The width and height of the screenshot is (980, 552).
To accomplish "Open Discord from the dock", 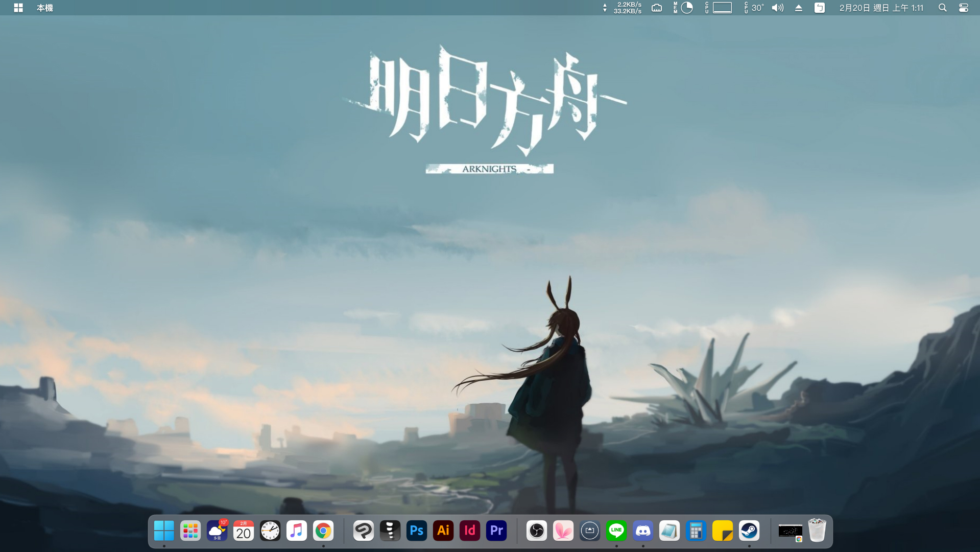I will tap(643, 531).
